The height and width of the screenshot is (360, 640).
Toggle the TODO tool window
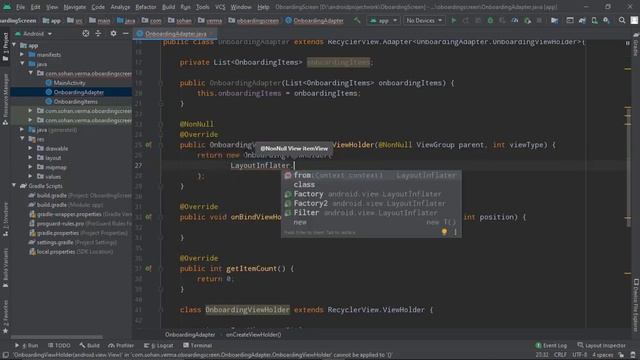point(59,345)
